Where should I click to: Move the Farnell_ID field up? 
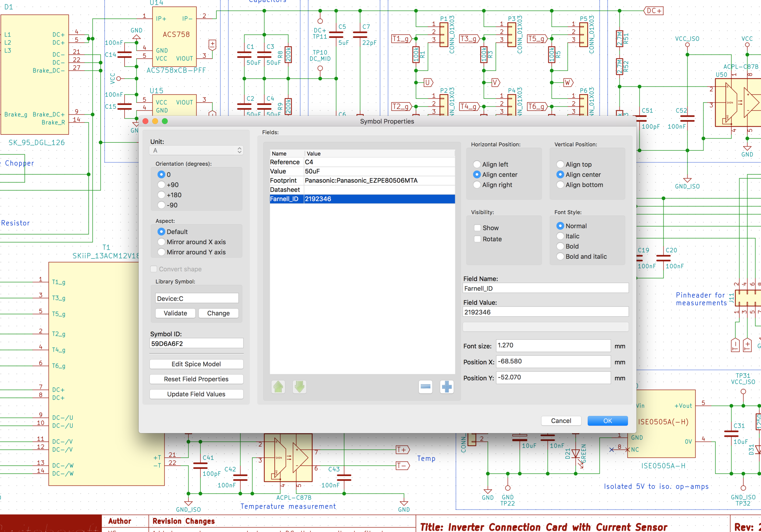pos(278,387)
